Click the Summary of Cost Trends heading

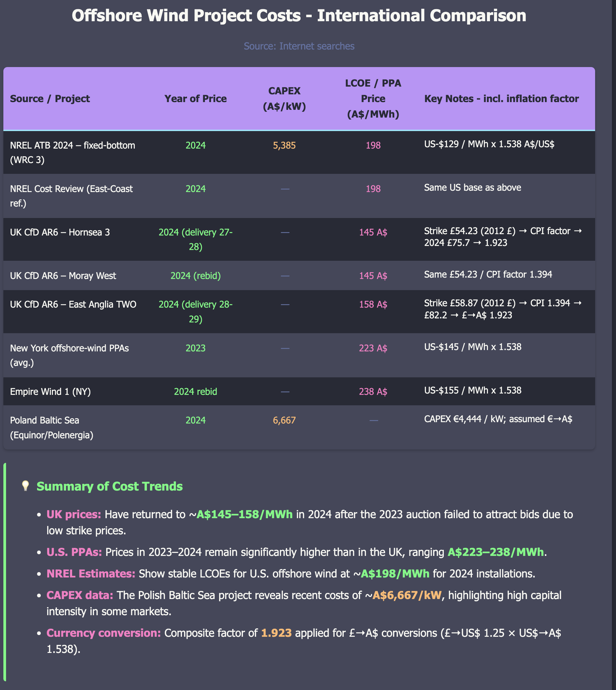pos(109,486)
